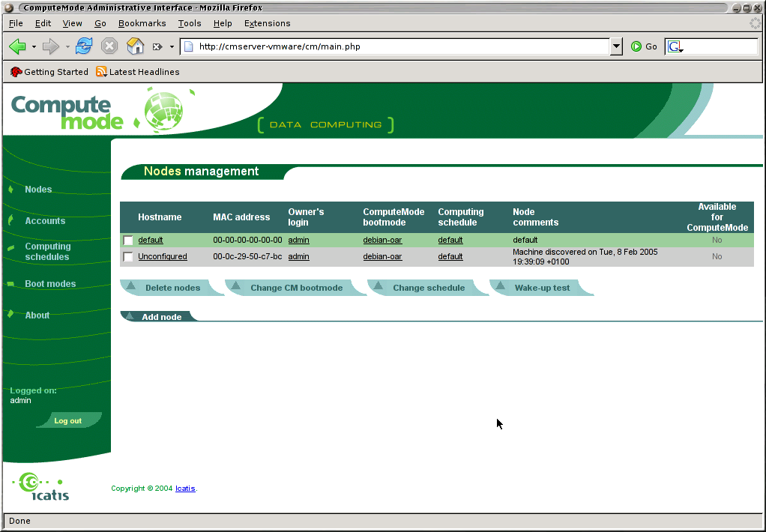This screenshot has width=766, height=532.
Task: Click the Getting Started bookmark icon
Action: tap(16, 72)
